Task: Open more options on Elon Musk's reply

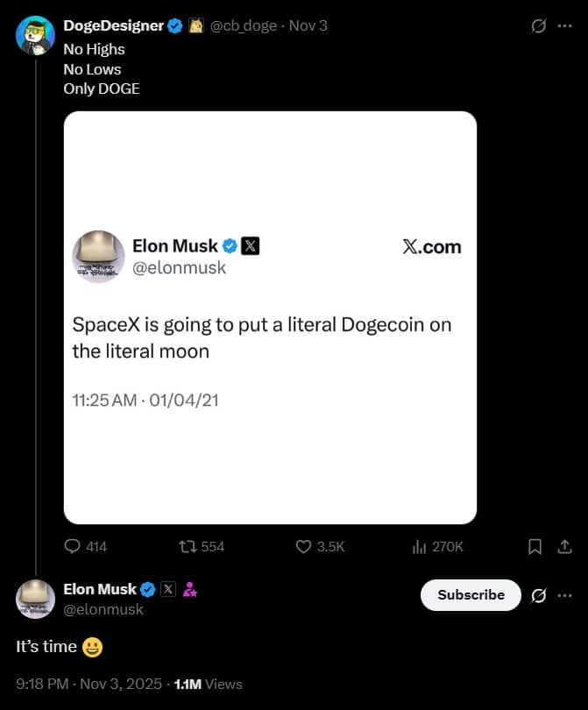Action: [565, 595]
